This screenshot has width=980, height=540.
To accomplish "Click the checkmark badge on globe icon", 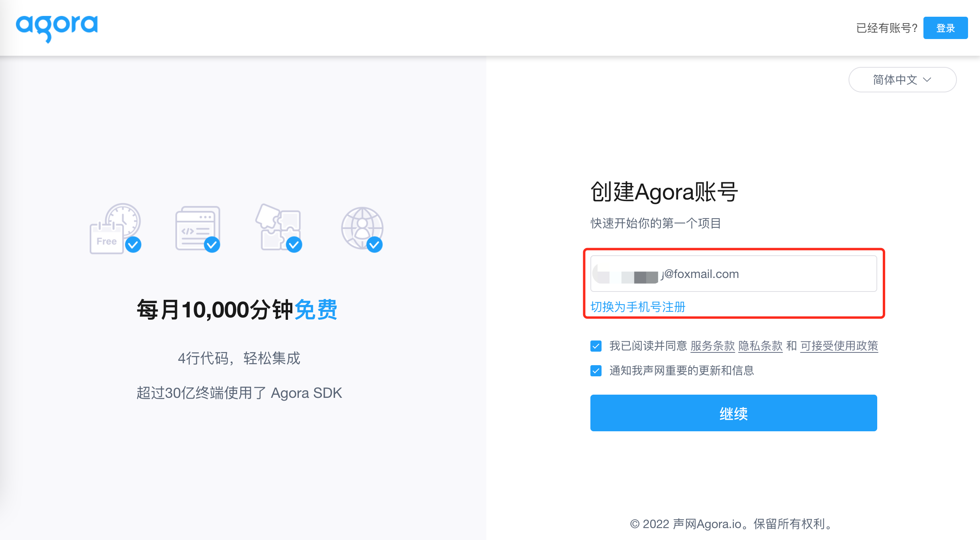I will click(374, 245).
